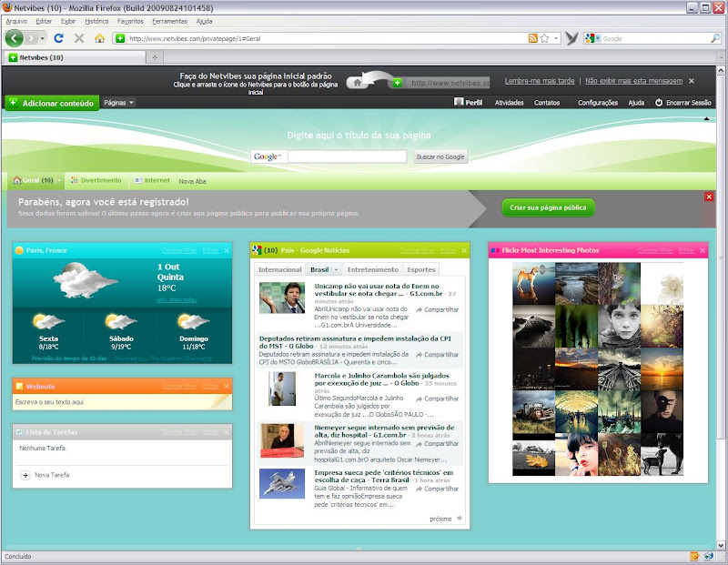The height and width of the screenshot is (565, 728).
Task: Click Criar sua página pública button
Action: click(549, 207)
